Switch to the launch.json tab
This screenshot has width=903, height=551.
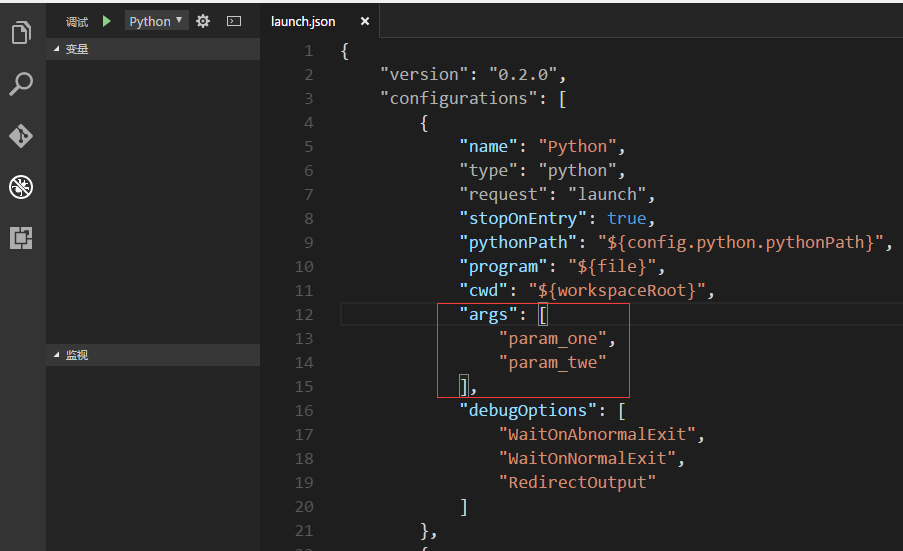click(303, 21)
